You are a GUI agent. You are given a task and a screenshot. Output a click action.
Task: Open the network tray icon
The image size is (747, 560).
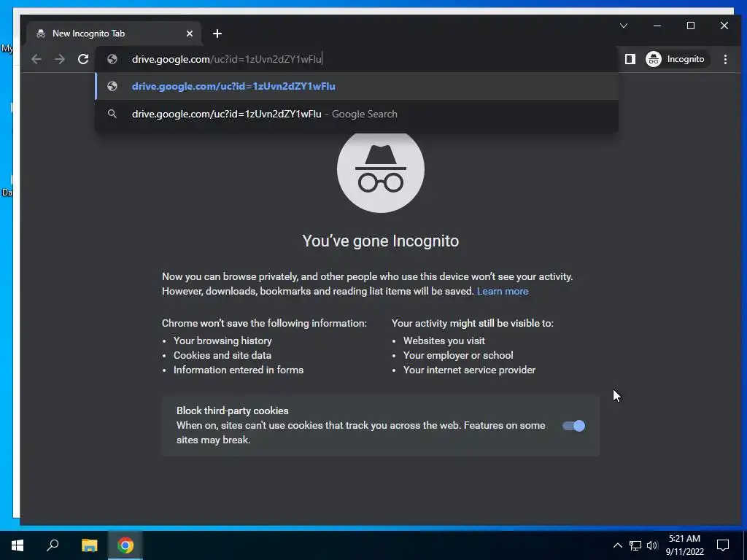(635, 545)
